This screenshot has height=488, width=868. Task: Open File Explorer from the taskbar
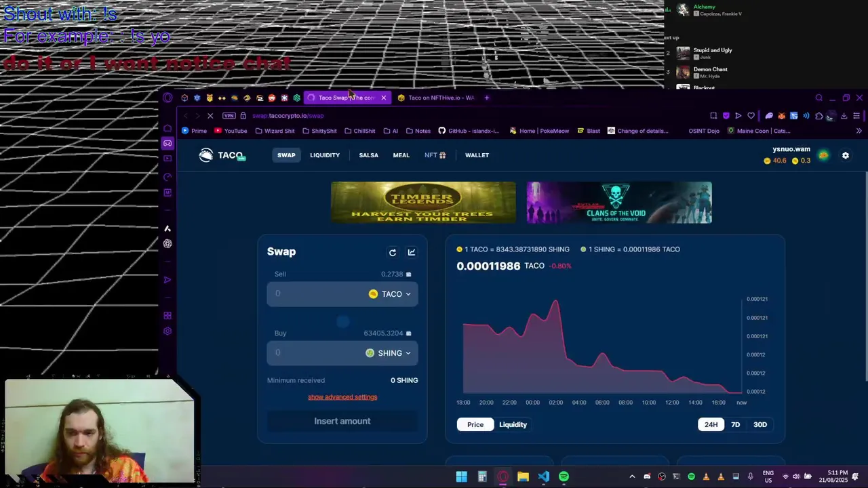(x=523, y=476)
